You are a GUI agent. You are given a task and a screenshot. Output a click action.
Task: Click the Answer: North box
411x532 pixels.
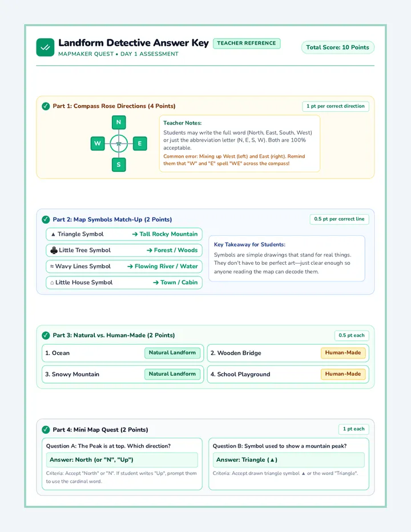[122, 460]
